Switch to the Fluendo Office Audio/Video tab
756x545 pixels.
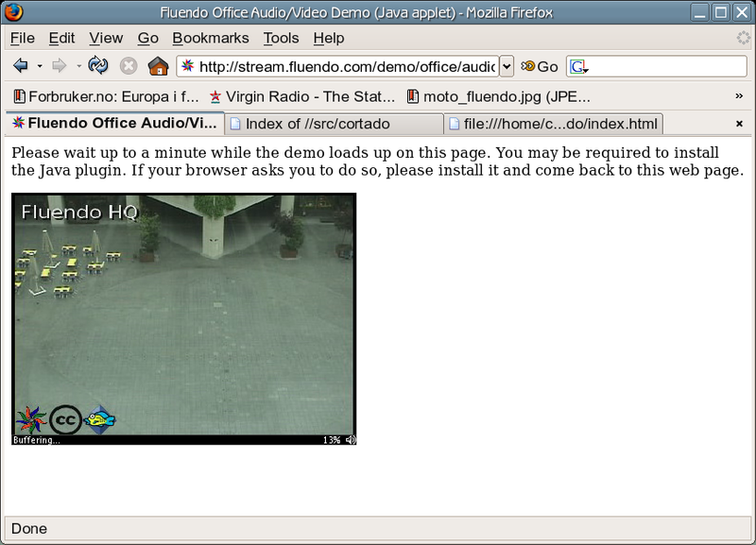(x=115, y=124)
